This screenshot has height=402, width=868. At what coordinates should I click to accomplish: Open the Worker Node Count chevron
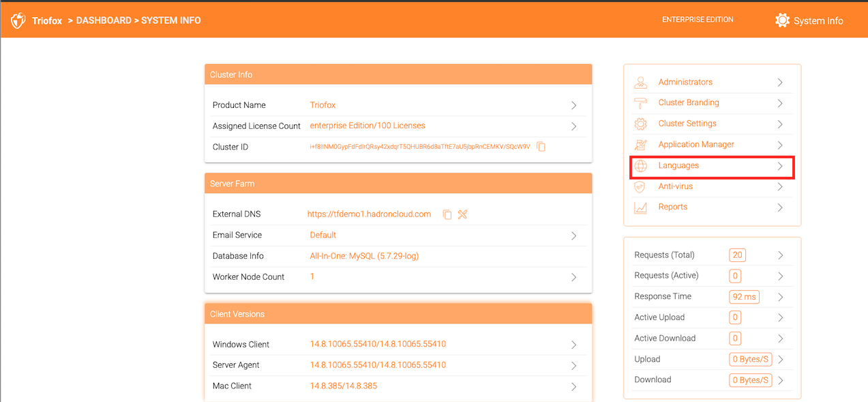tap(574, 277)
